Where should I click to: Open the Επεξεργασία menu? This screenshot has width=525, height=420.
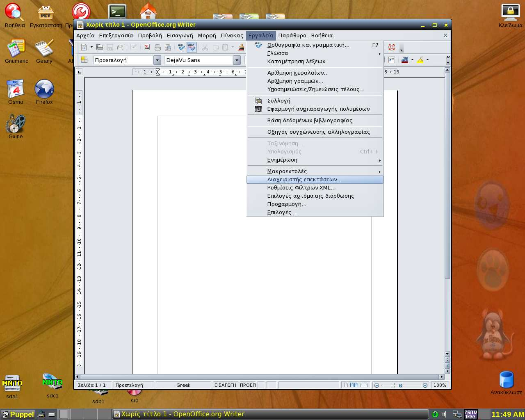(x=116, y=36)
